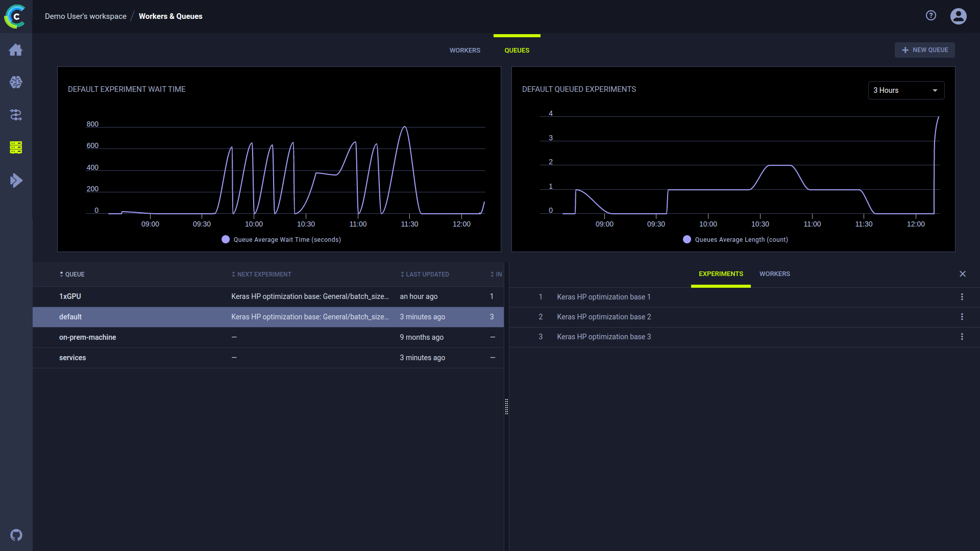Open options menu for Keras HP optimization base 1
This screenshot has width=980, height=551.
click(962, 297)
